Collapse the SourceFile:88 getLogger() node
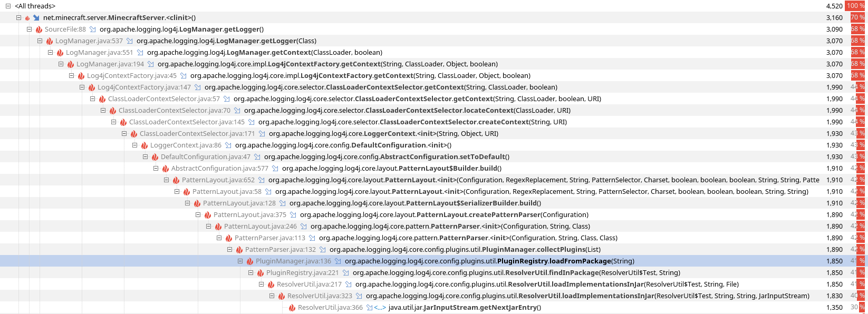868x314 pixels. [29, 30]
